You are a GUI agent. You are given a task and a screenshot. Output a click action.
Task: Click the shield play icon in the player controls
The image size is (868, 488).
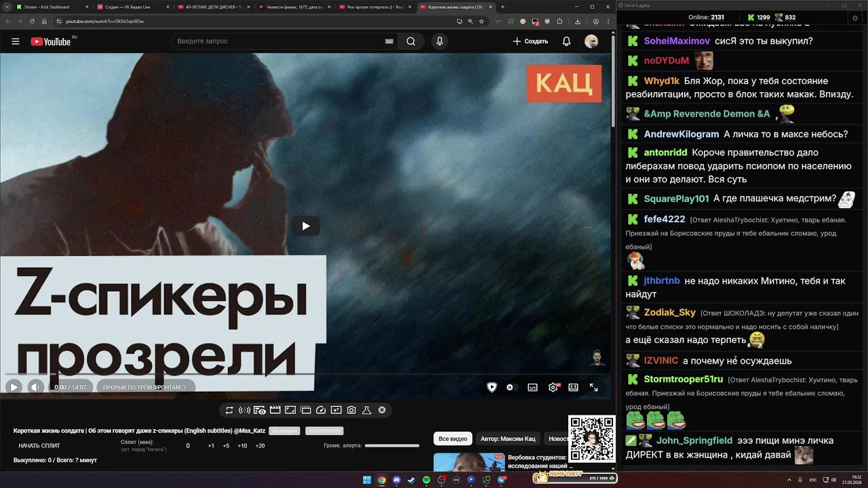tap(492, 387)
